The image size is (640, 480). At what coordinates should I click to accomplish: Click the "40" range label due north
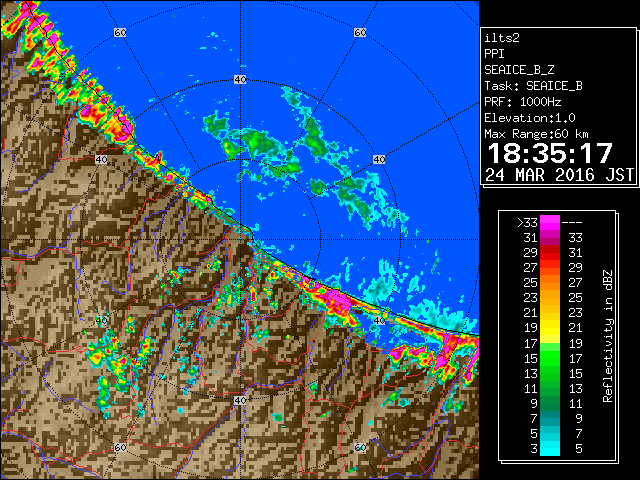tap(240, 80)
